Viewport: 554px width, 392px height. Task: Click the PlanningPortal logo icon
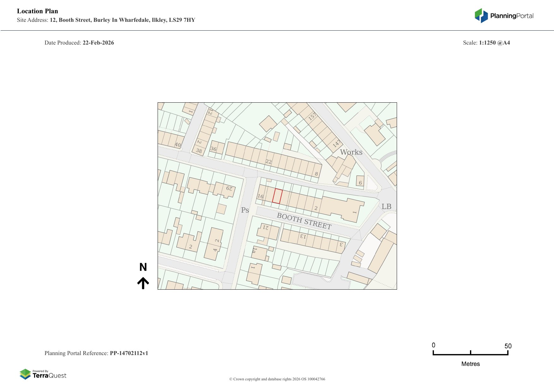tap(481, 15)
